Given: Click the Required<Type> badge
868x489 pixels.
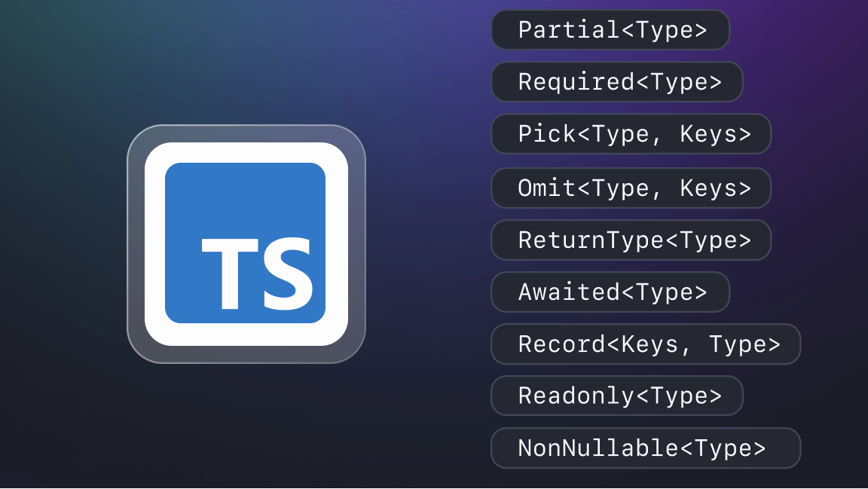Looking at the screenshot, I should (616, 82).
